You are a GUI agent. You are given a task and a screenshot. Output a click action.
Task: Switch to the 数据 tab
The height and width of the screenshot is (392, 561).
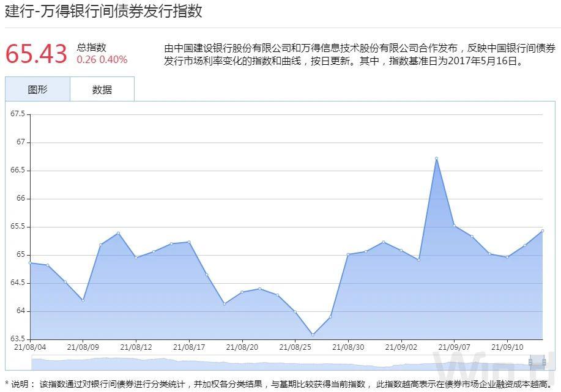point(102,89)
